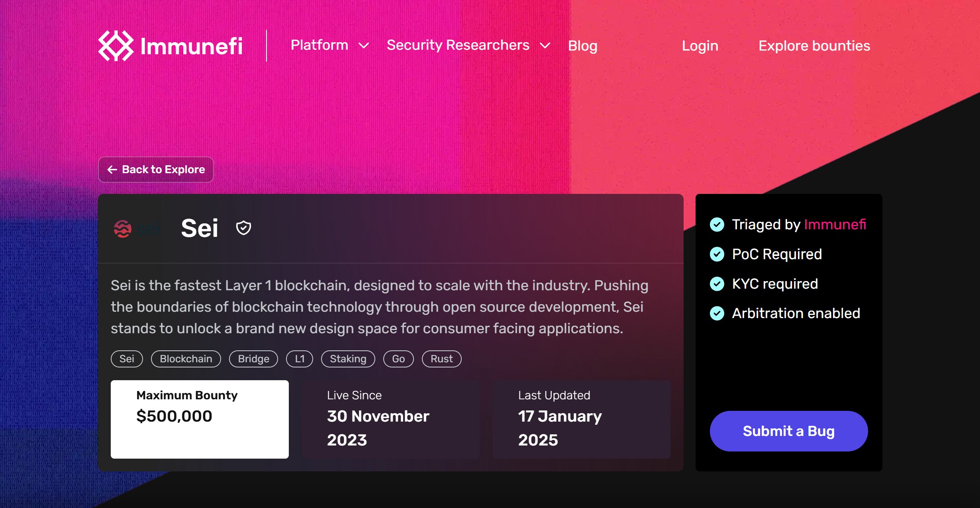
Task: Open the Security Researchers dropdown
Action: click(458, 45)
